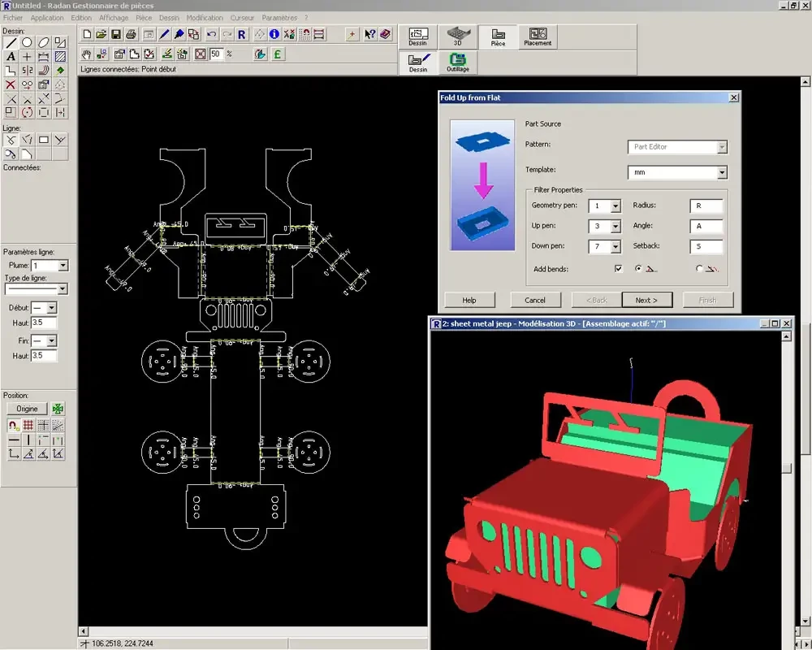Click the Undo arrow icon
This screenshot has width=812, height=650.
coord(211,34)
